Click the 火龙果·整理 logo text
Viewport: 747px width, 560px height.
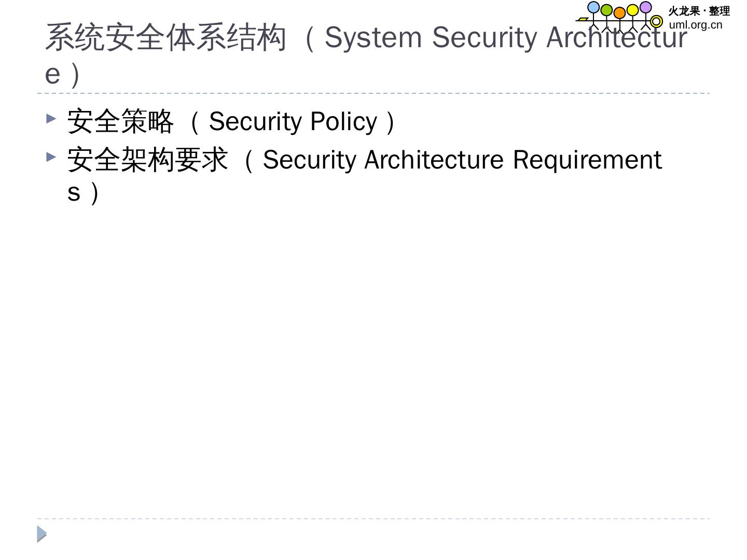click(698, 11)
